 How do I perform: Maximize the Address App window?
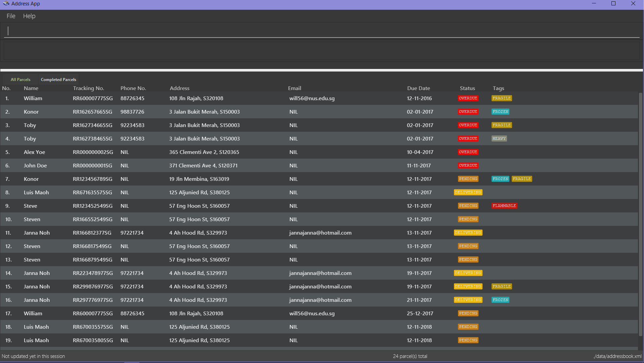613,4
